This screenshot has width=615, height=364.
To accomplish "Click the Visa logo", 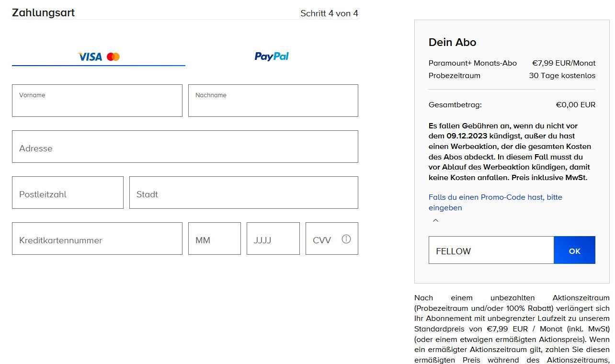I will 90,57.
